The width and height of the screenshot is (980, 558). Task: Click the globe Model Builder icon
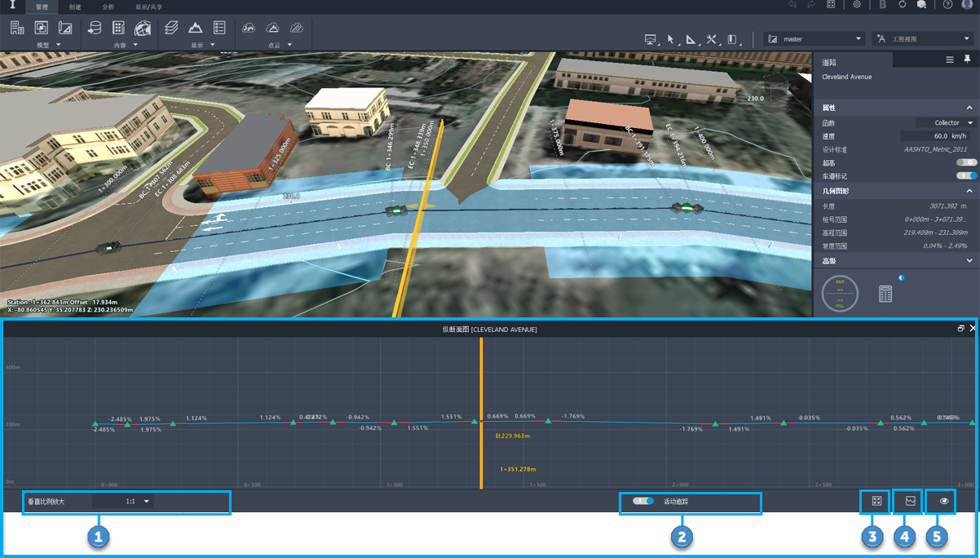pos(143,28)
